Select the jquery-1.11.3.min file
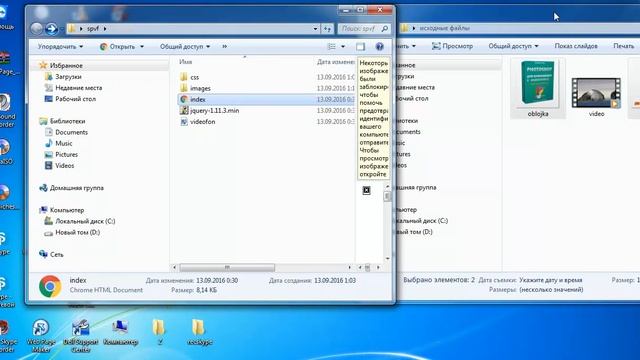 point(215,110)
